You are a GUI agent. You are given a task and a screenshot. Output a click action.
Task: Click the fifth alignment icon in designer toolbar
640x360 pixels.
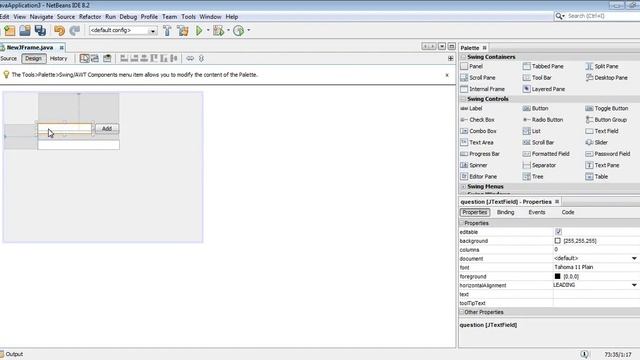[164, 58]
